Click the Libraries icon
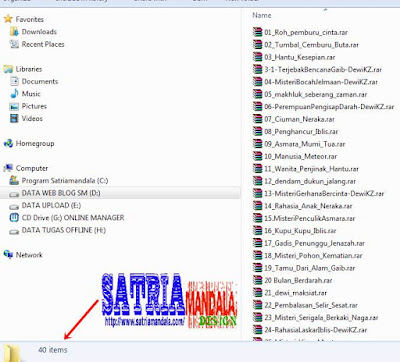Screen dimensions: 400x362 8,69
